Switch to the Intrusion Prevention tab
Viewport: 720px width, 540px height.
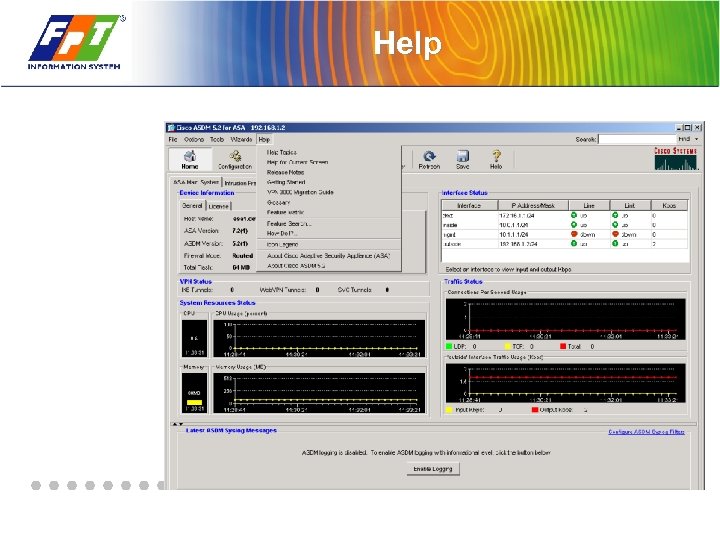tap(240, 183)
